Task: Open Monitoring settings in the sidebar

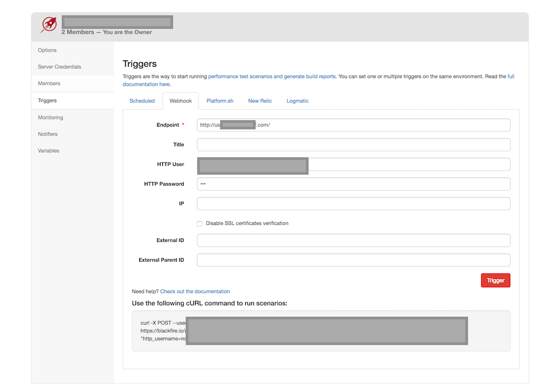Action: tap(50, 117)
